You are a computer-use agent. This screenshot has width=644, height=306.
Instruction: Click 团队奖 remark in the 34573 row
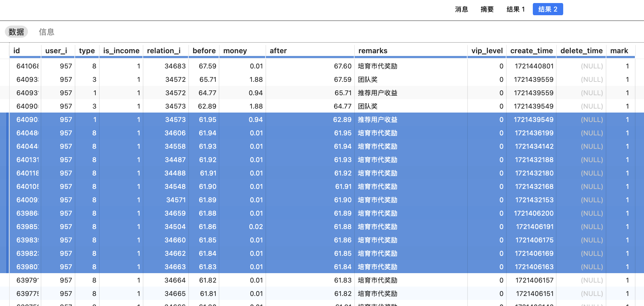tap(368, 106)
